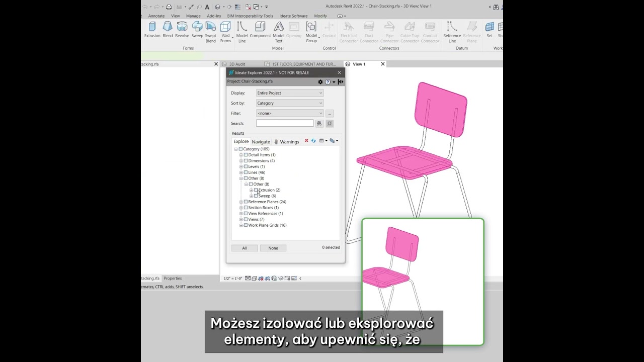This screenshot has height=362, width=644.
Task: Open the Add-Ins ribbon tab
Action: pos(214,16)
